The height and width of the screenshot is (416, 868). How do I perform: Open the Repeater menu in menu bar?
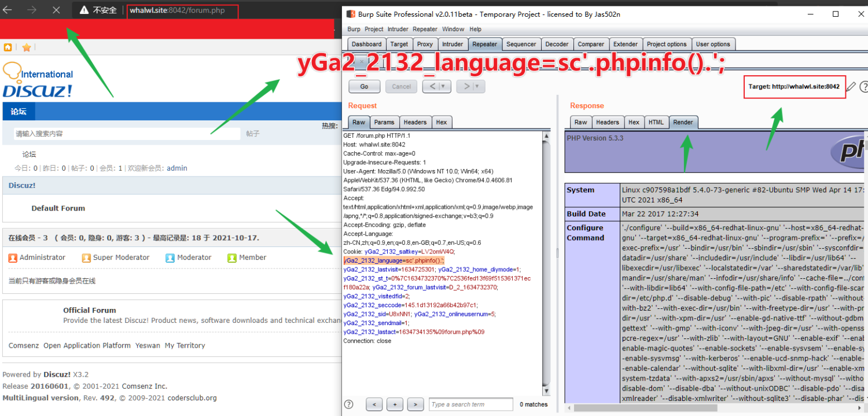click(x=426, y=29)
